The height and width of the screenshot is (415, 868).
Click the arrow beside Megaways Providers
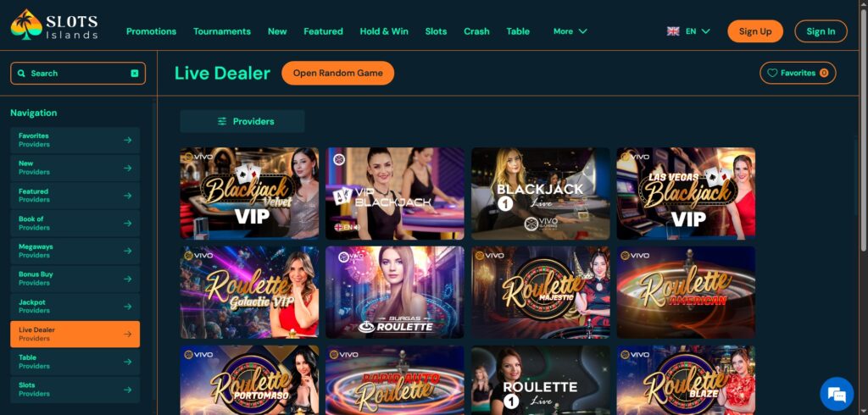click(127, 252)
